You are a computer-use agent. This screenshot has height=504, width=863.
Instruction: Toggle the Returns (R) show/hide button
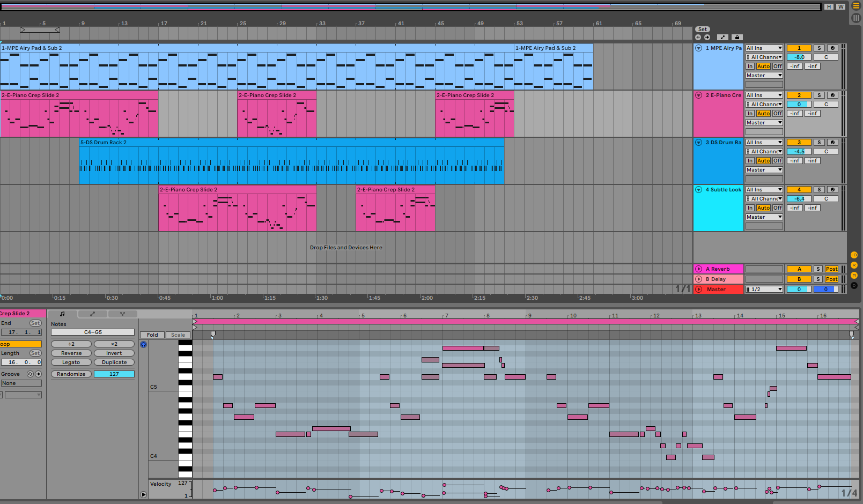tap(854, 265)
